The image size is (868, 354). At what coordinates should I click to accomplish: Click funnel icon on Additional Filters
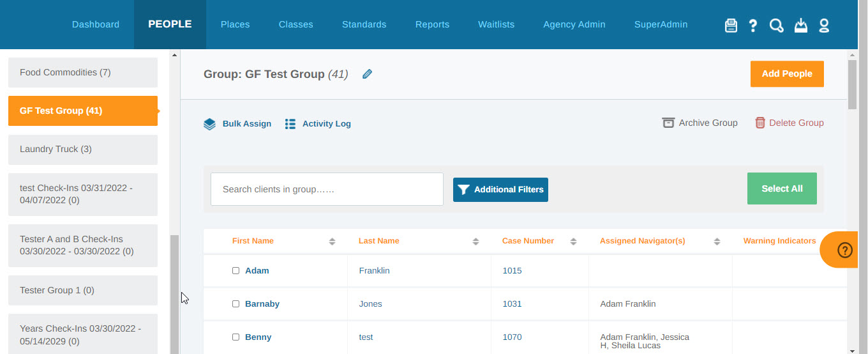pos(464,190)
